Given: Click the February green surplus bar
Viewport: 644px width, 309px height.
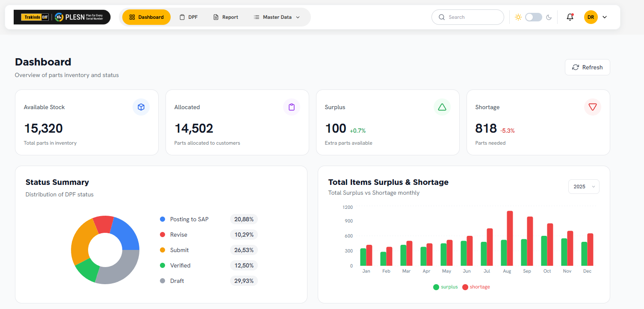Looking at the screenshot, I should coord(383,259).
